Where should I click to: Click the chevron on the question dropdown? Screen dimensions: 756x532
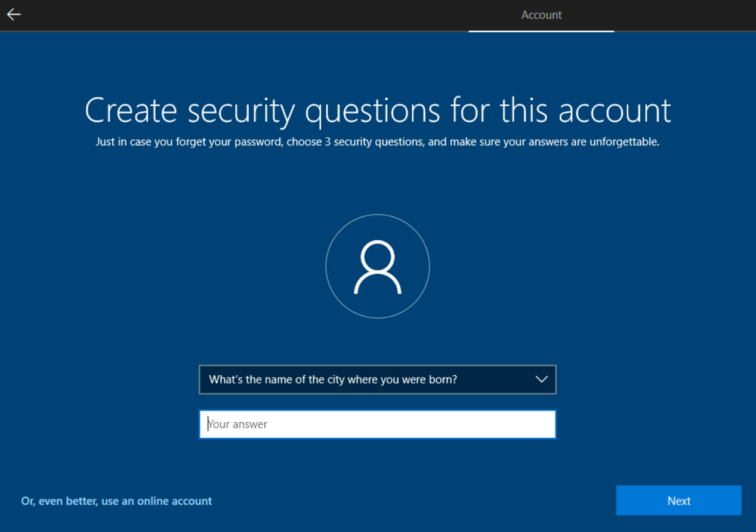(x=541, y=379)
